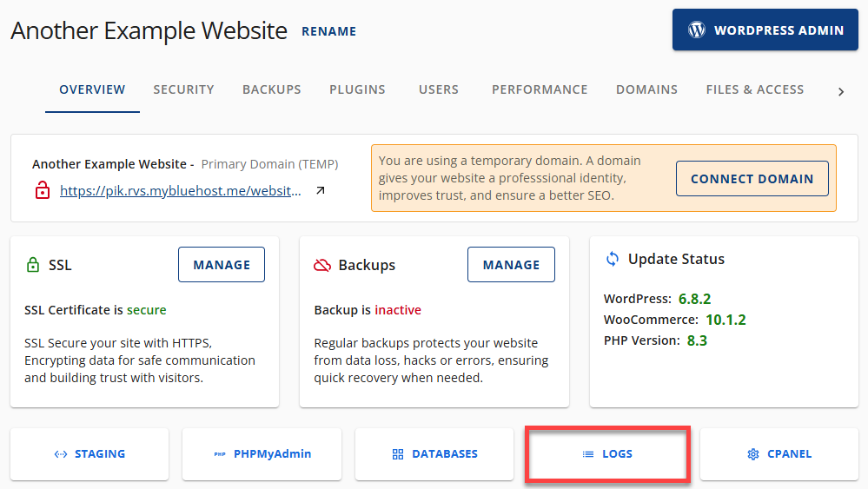Image resolution: width=868 pixels, height=489 pixels.
Task: Go to the Plugins tab
Action: click(358, 89)
